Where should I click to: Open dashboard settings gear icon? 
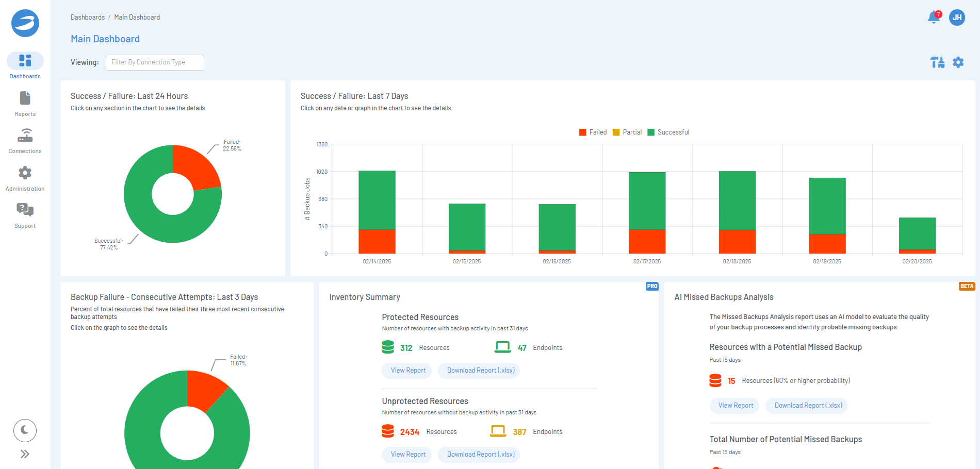click(958, 62)
